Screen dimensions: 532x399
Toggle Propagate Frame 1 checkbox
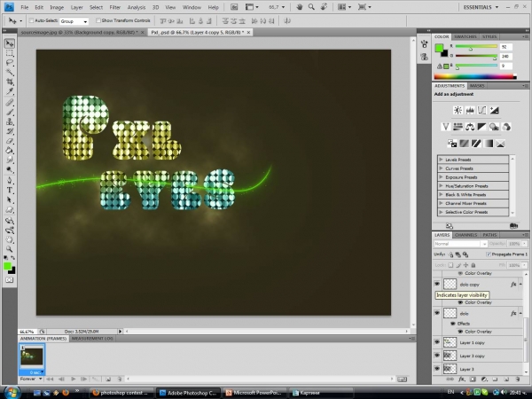(x=489, y=254)
